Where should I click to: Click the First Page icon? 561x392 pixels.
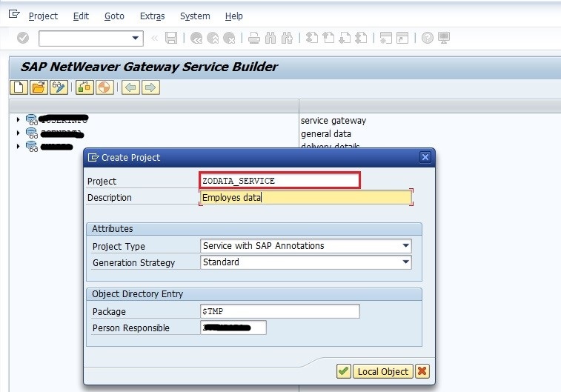[x=312, y=38]
